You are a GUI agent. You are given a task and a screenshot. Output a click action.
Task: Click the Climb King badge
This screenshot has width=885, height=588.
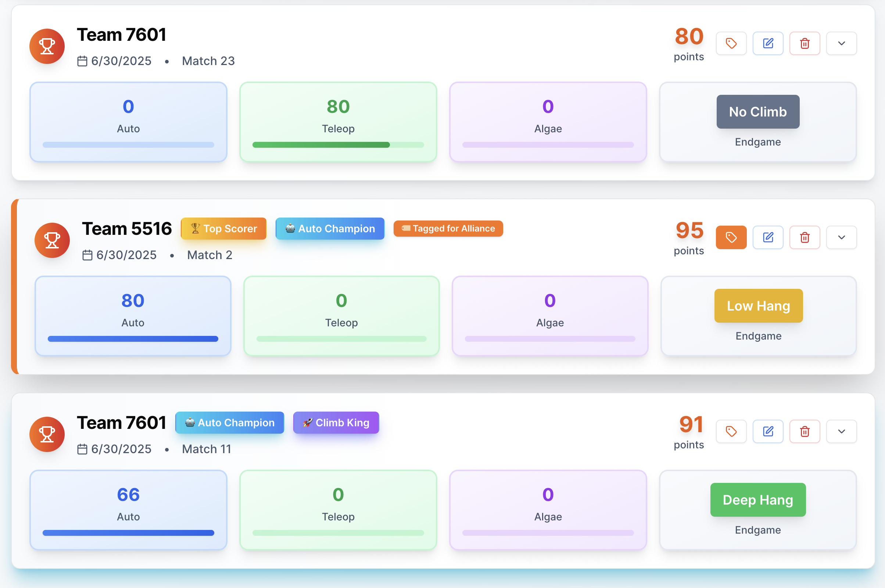click(336, 423)
